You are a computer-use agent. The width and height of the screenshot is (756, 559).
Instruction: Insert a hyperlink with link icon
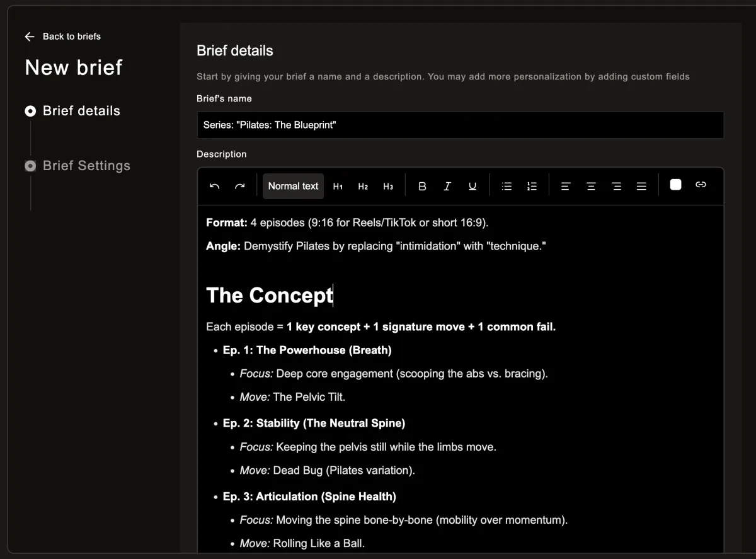pyautogui.click(x=701, y=185)
